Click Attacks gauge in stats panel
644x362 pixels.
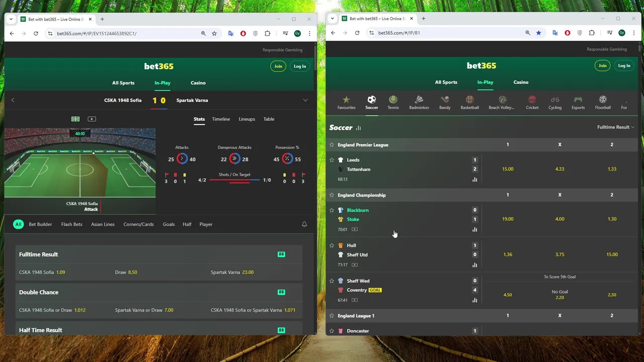click(182, 159)
